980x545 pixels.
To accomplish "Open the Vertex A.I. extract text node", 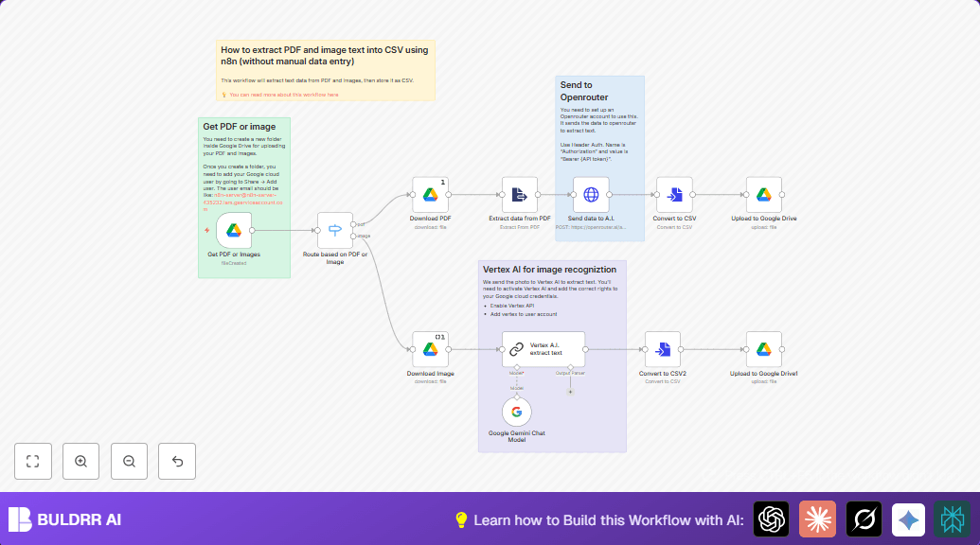I will pos(543,349).
